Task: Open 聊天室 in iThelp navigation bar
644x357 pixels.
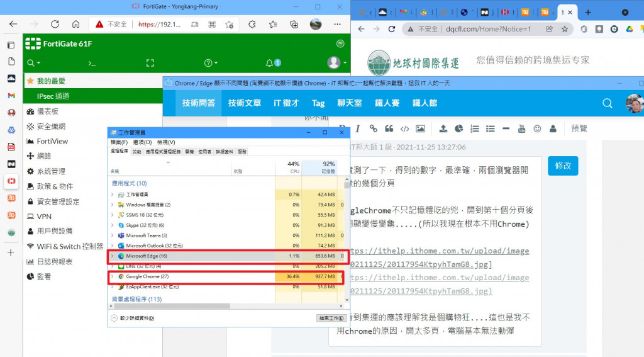Action: coord(350,103)
